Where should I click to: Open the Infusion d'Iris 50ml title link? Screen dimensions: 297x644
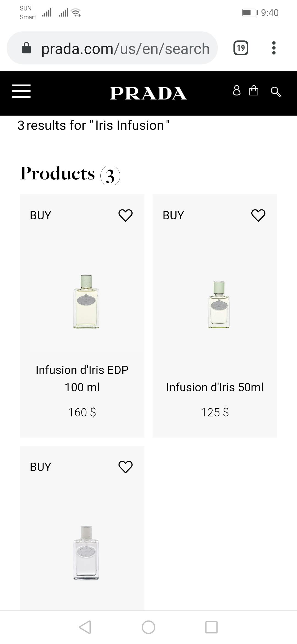(x=215, y=387)
